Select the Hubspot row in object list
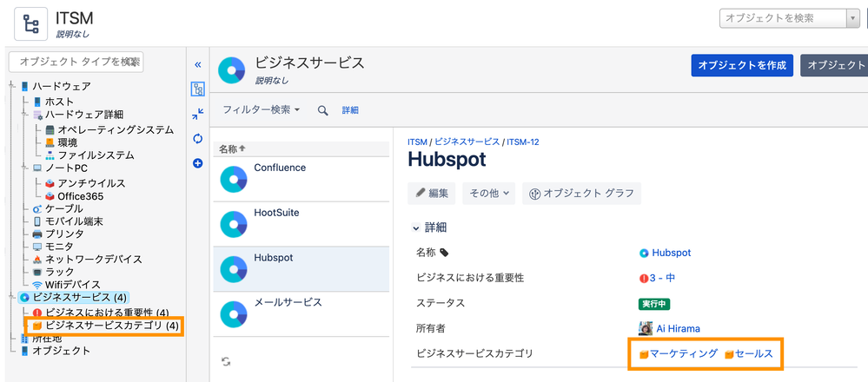The width and height of the screenshot is (868, 382). coord(301,268)
